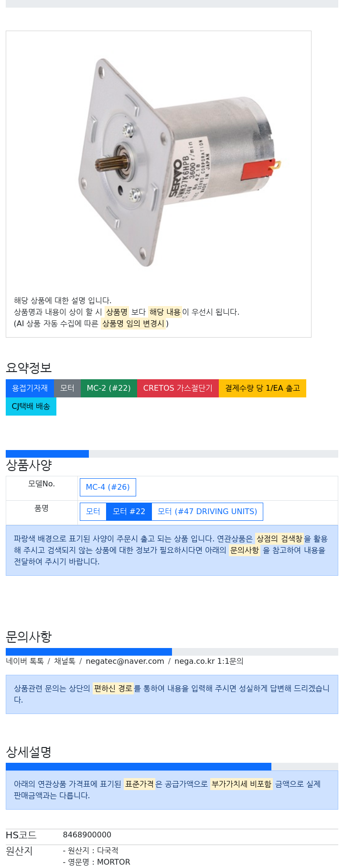The image size is (344, 868).
Task: Open the 채널톡 inquiry channel
Action: (x=64, y=661)
